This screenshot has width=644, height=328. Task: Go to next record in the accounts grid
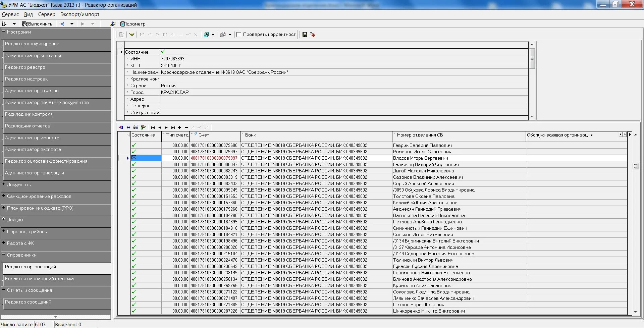(166, 127)
